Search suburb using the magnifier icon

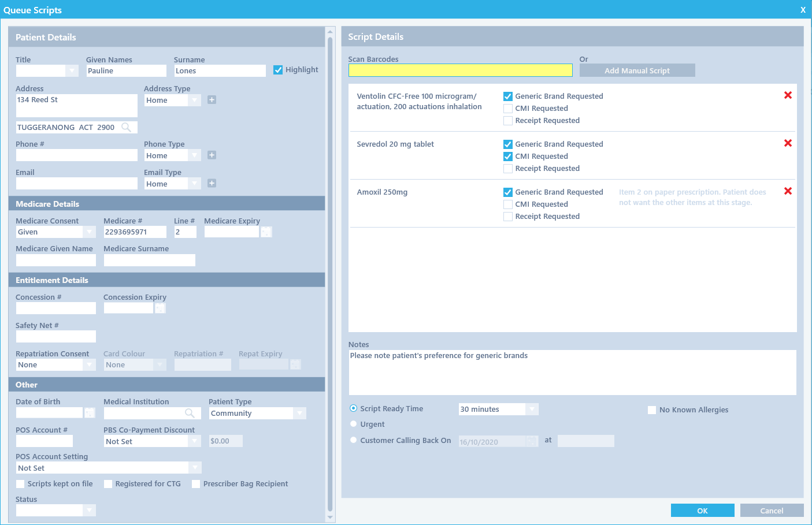[126, 128]
